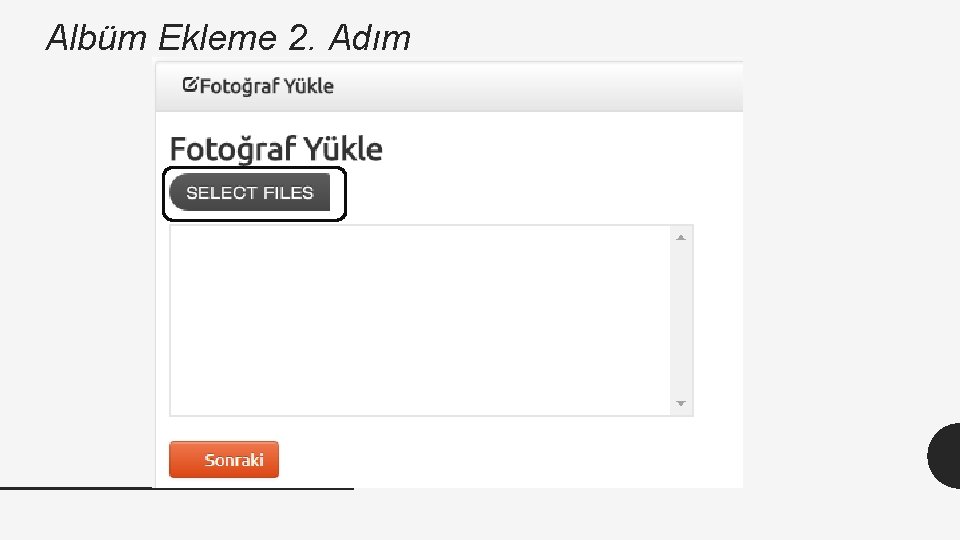Select the large Fotoğraf Yükle heading
The image size is (960, 540).
pyautogui.click(x=276, y=149)
